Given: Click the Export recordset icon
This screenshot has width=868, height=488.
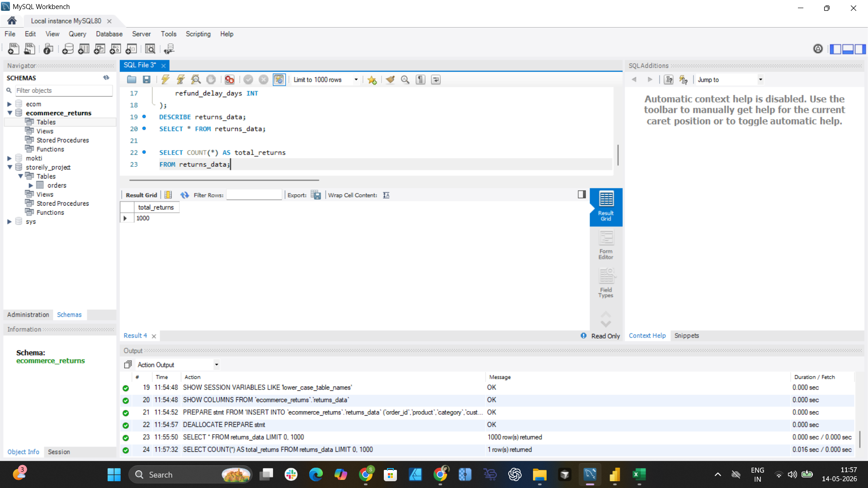Looking at the screenshot, I should coord(316,195).
